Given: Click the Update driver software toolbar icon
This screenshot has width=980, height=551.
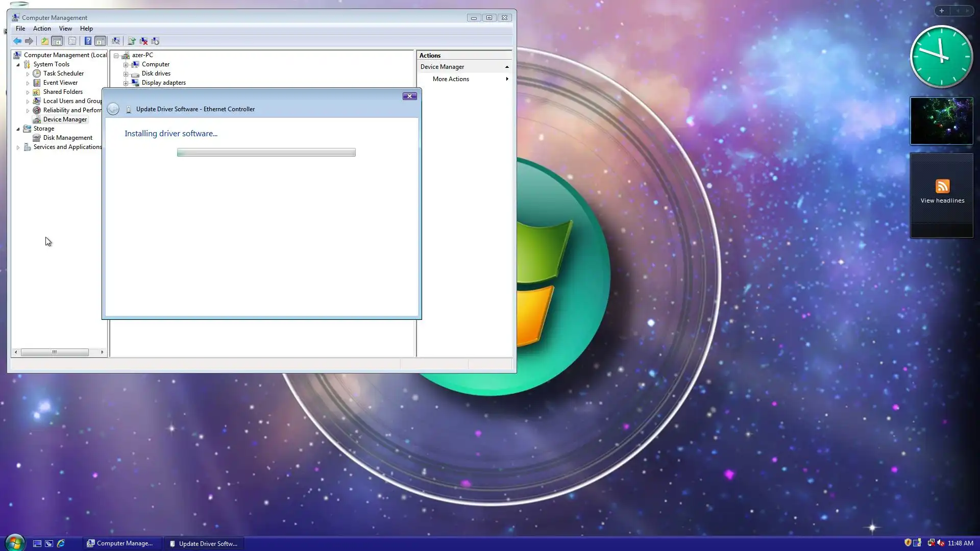Looking at the screenshot, I should [132, 41].
